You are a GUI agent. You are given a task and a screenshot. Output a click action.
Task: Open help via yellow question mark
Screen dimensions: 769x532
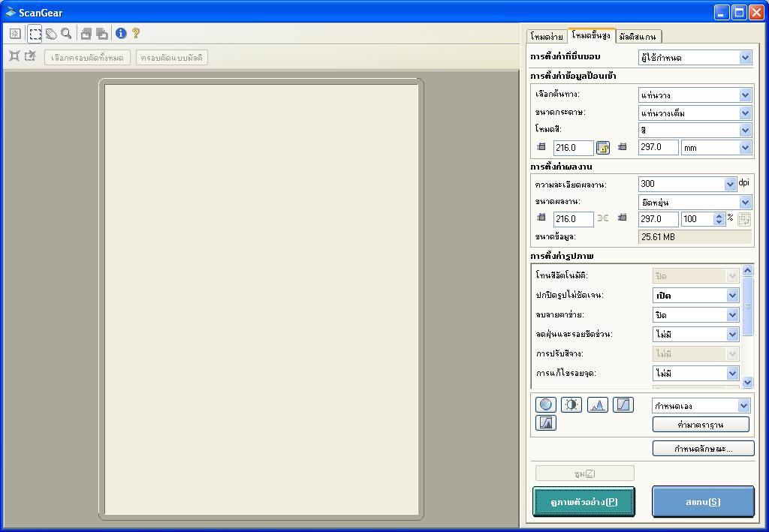[136, 34]
